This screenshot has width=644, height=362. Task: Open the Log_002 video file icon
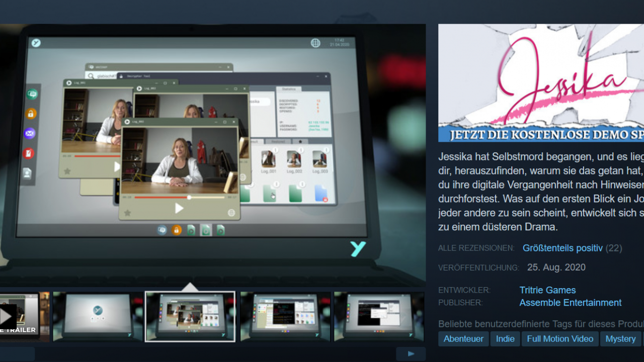294,159
